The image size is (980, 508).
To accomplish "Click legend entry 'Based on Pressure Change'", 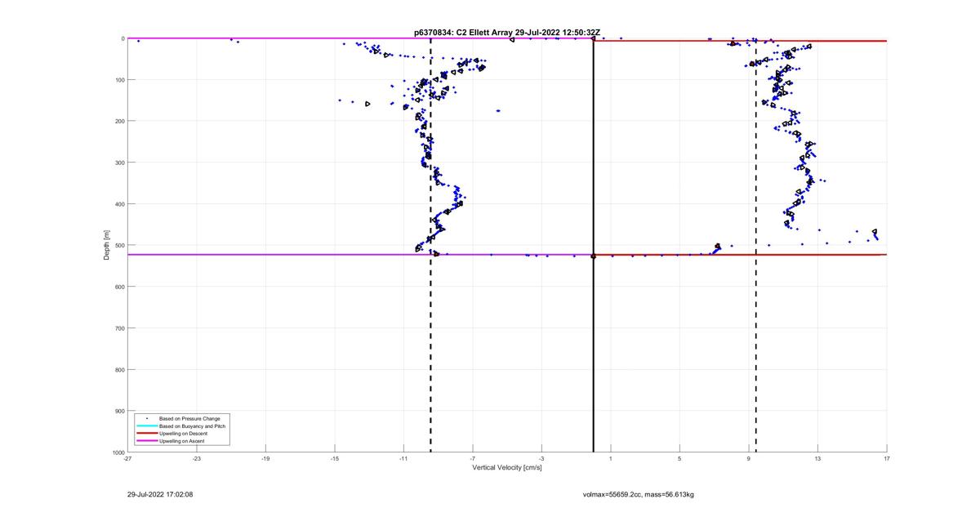I will coord(189,418).
